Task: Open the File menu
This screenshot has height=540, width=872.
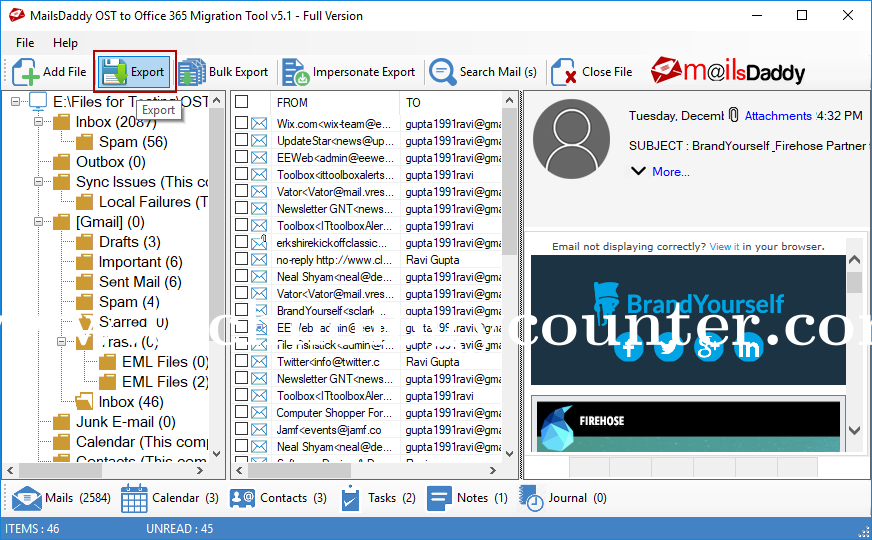Action: coord(25,43)
